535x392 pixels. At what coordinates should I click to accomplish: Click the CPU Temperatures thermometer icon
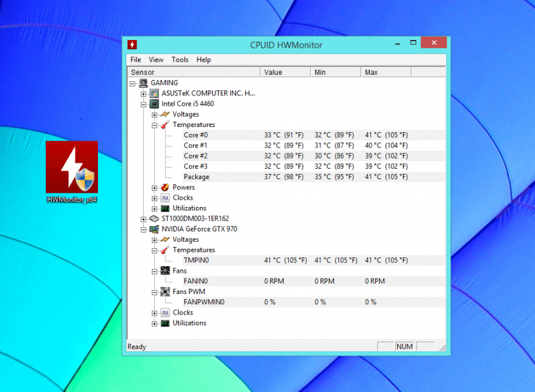pyautogui.click(x=165, y=124)
